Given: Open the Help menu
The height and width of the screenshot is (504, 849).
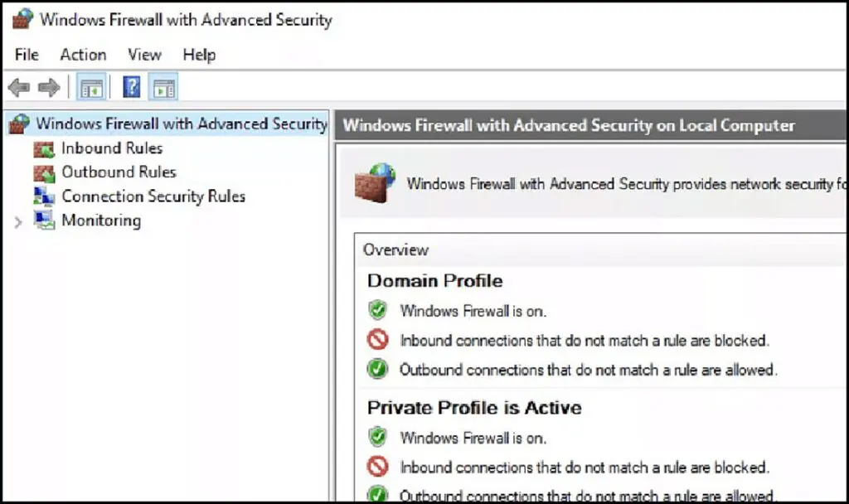Looking at the screenshot, I should [x=199, y=55].
